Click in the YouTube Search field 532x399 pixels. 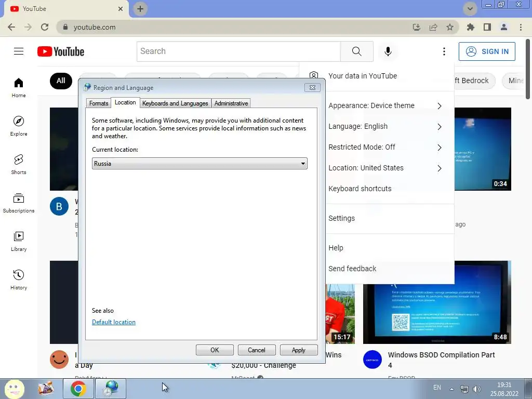[x=238, y=51]
